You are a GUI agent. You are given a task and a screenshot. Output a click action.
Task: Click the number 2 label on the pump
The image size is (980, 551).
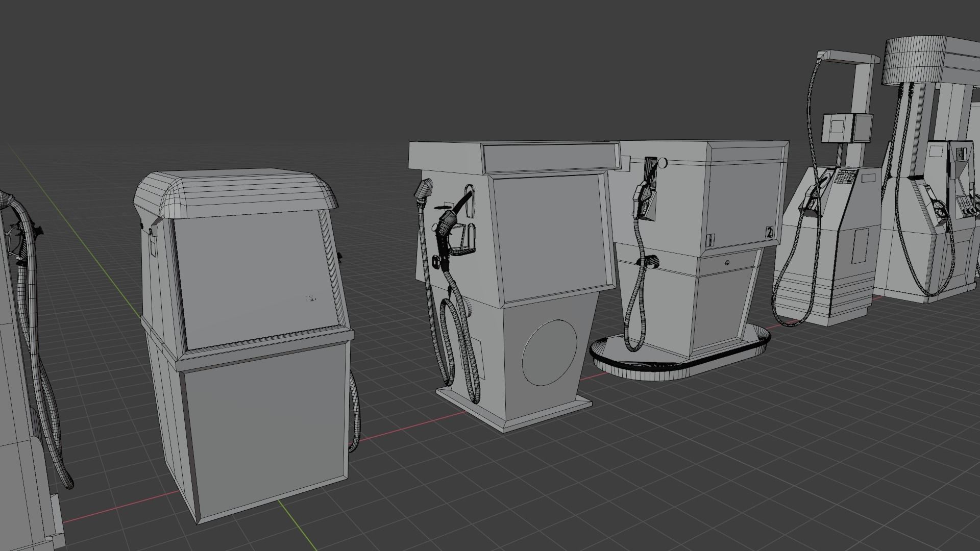[769, 233]
